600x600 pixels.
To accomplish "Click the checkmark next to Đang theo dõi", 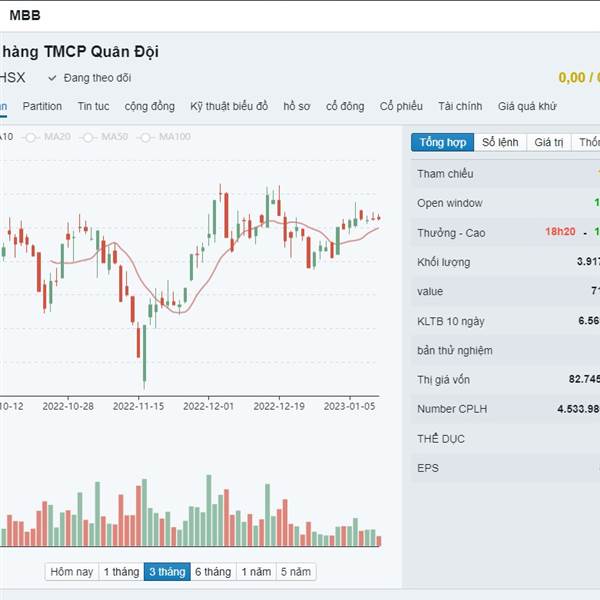I will click(x=52, y=78).
